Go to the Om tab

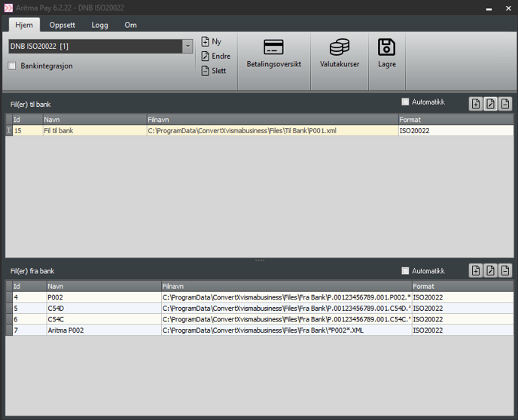point(130,25)
